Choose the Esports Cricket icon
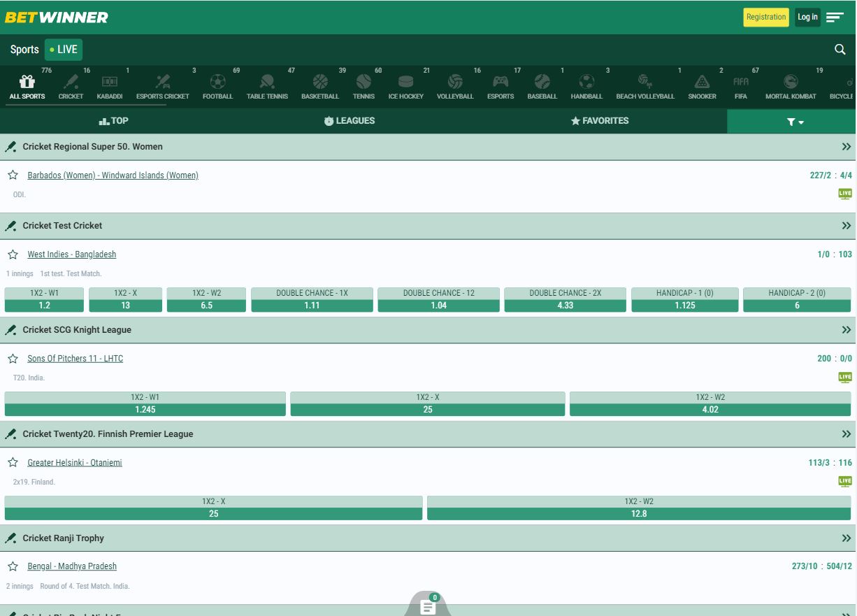The width and height of the screenshot is (857, 616). click(163, 81)
